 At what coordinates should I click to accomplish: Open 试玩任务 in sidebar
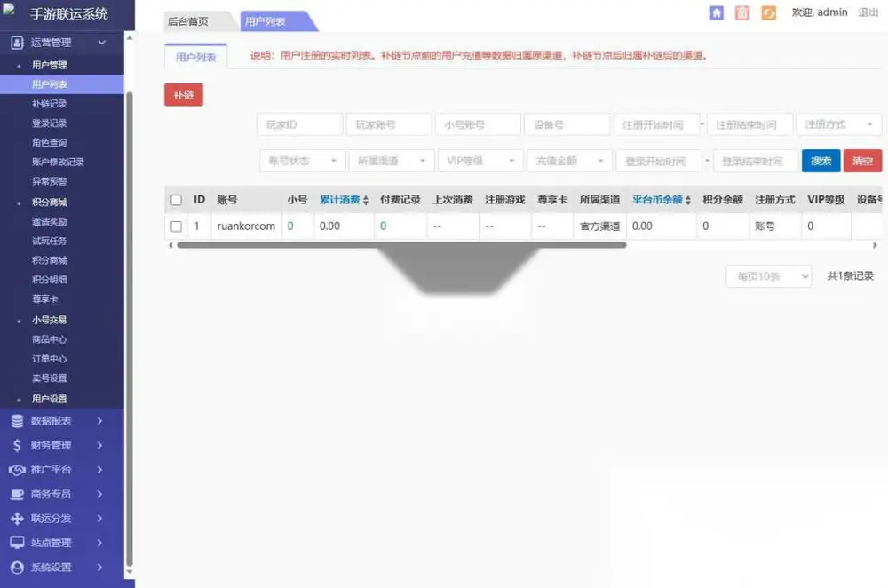(50, 241)
